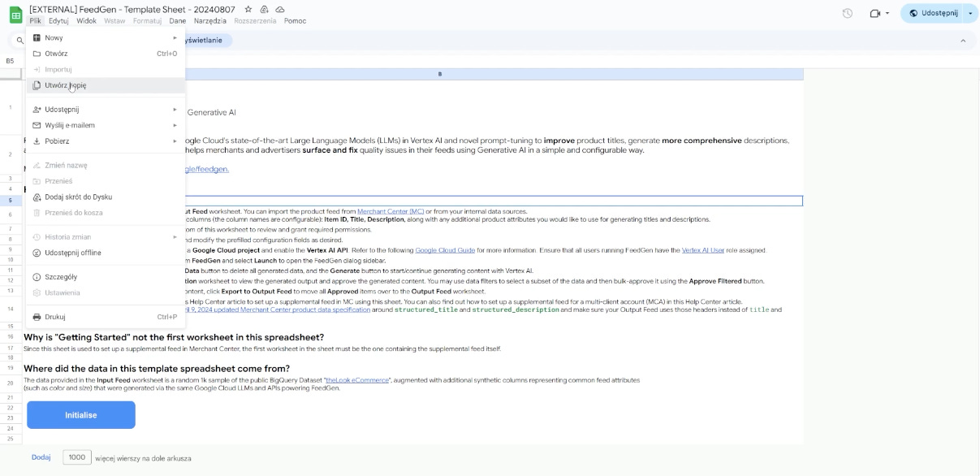Check cloud save status icon

tap(280, 9)
